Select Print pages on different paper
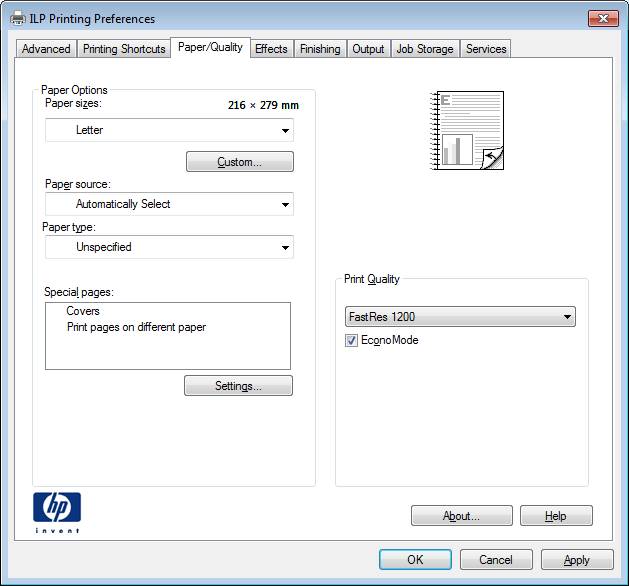Screen dimensions: 629x586 136,327
